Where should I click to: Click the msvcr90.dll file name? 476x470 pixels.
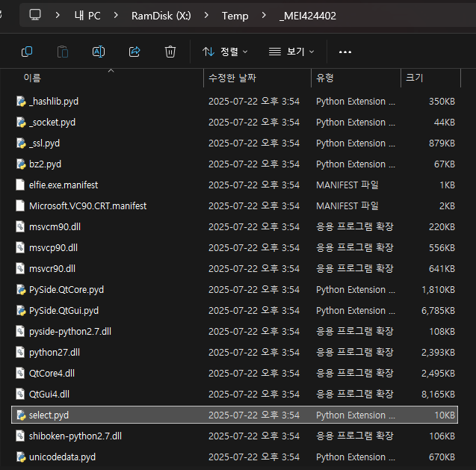tap(52, 269)
